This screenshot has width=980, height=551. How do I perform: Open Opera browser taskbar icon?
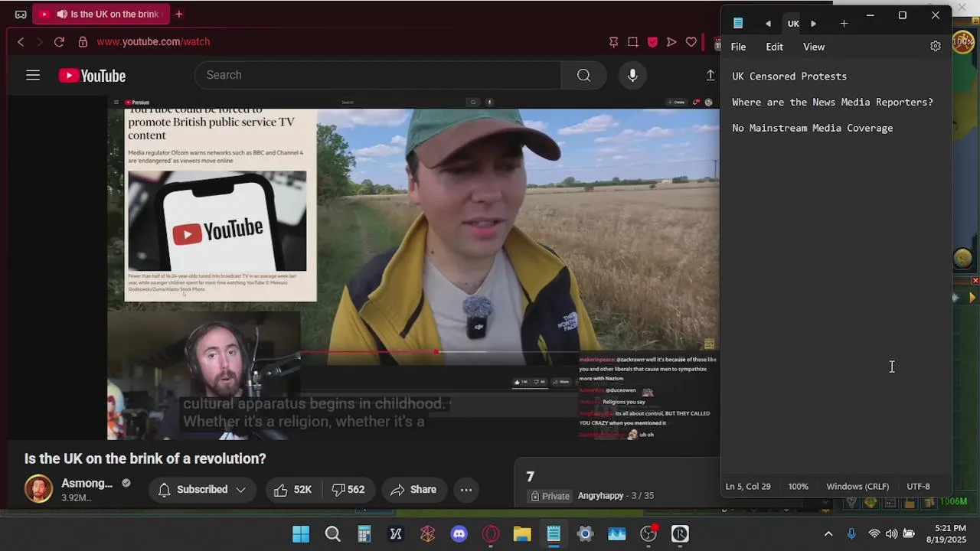point(491,534)
